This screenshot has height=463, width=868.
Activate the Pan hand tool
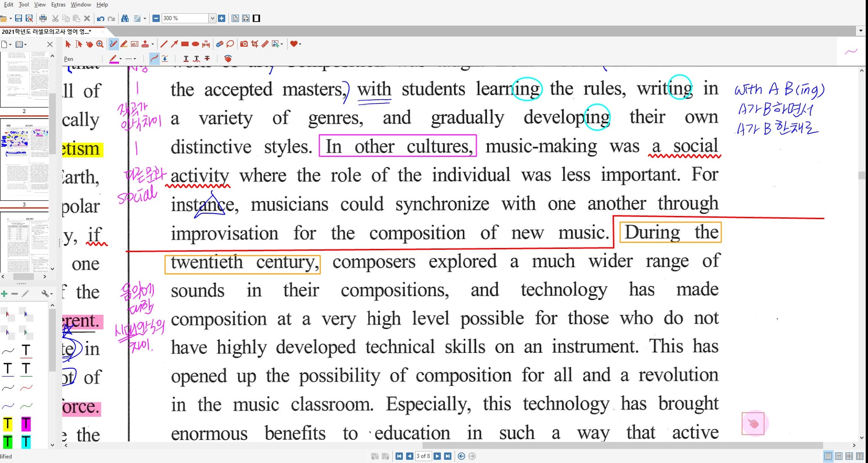89,44
